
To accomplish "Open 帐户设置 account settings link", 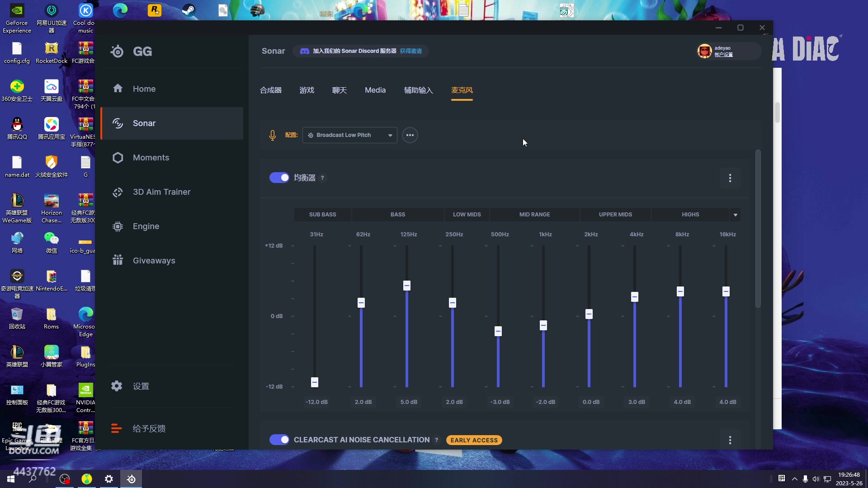I will pyautogui.click(x=723, y=55).
